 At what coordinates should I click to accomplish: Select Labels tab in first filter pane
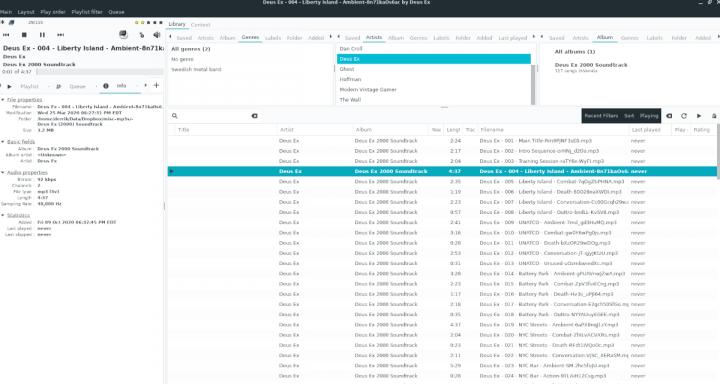pyautogui.click(x=273, y=38)
